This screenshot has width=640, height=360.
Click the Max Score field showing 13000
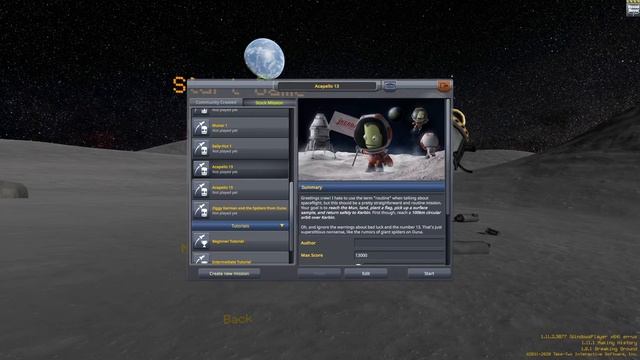[400, 256]
